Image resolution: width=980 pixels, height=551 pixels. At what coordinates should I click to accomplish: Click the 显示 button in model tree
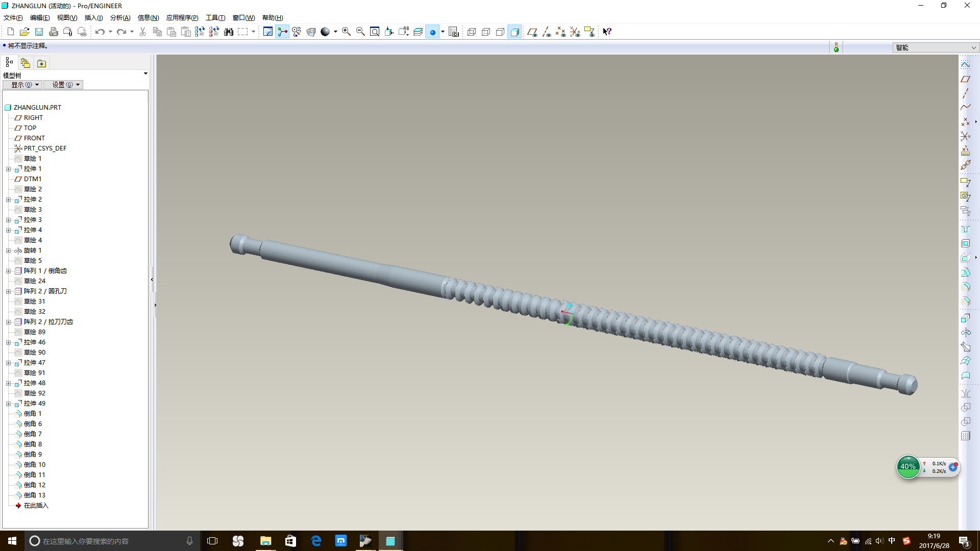(x=22, y=85)
